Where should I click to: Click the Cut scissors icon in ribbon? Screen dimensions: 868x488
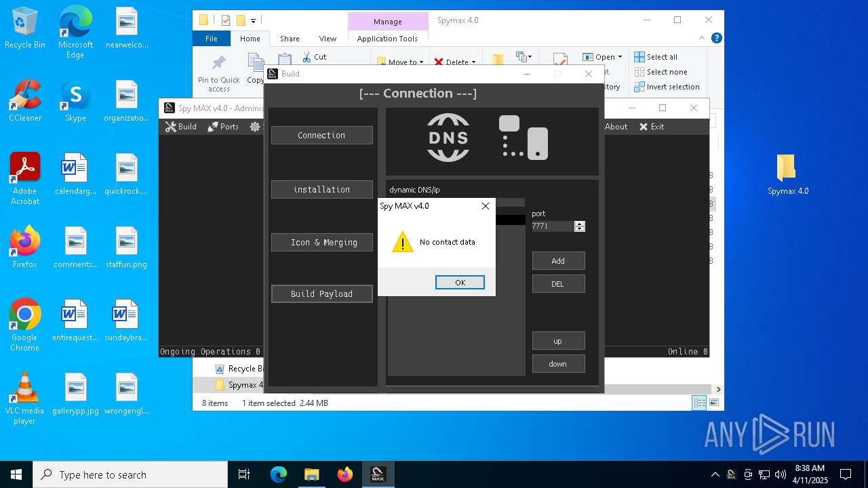pyautogui.click(x=307, y=58)
